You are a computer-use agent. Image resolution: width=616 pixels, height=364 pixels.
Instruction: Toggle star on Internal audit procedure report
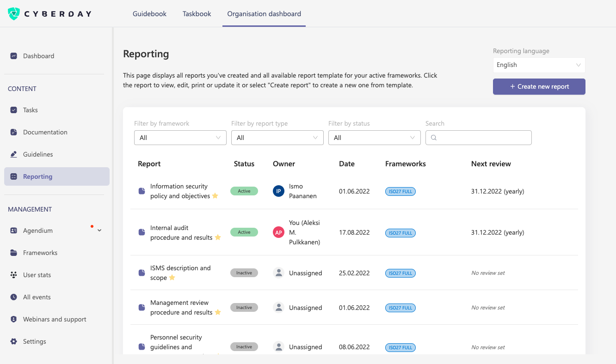coord(218,237)
